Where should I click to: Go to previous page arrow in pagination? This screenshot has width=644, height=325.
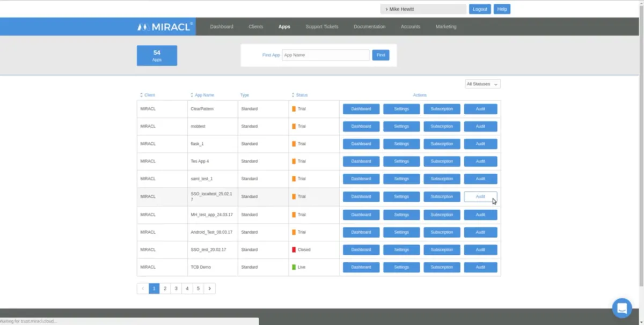[x=143, y=289]
